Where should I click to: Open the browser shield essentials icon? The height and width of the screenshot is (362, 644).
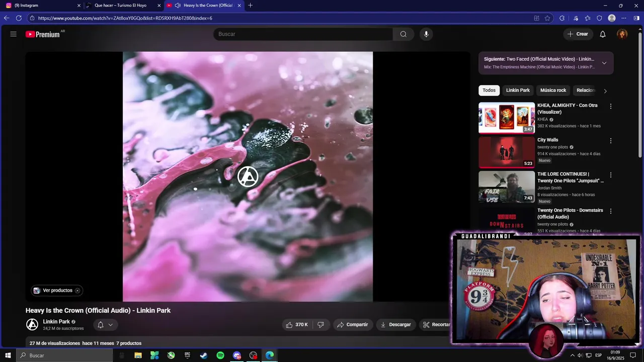click(x=599, y=18)
